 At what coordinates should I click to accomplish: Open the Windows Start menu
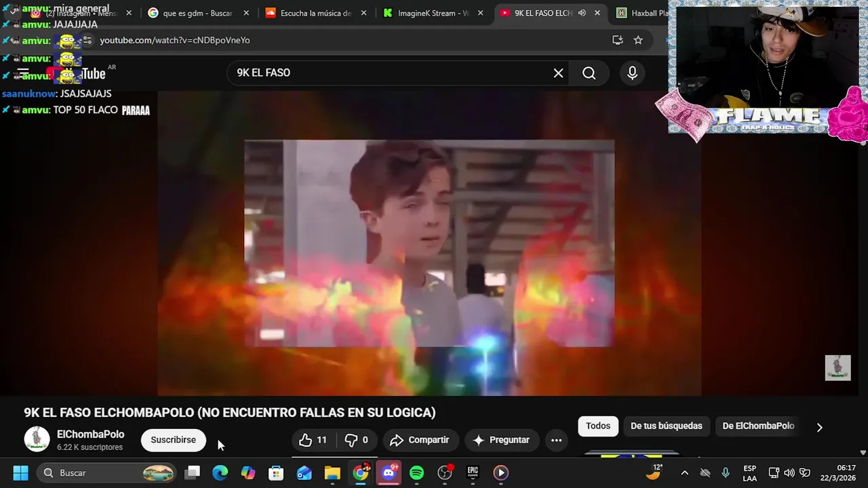pyautogui.click(x=20, y=472)
